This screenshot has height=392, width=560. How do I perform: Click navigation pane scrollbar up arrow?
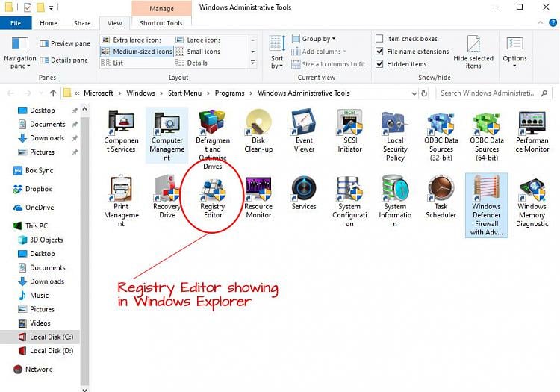[84, 109]
